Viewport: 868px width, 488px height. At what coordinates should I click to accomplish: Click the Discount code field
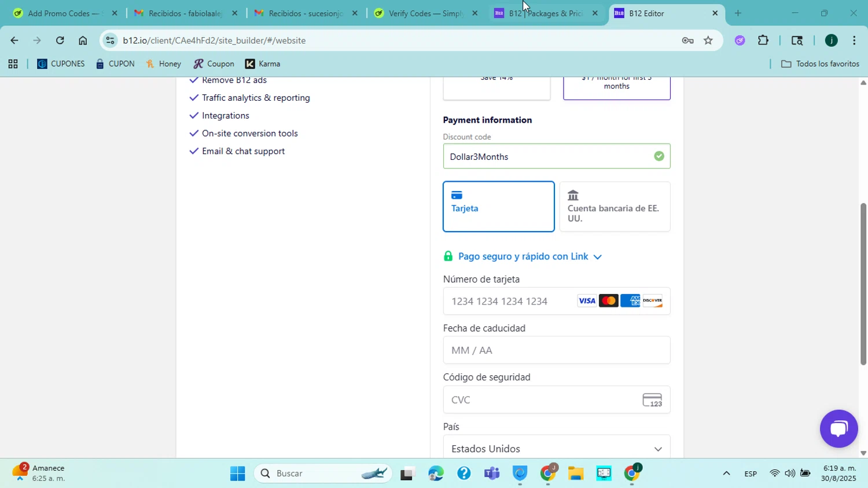(x=557, y=156)
